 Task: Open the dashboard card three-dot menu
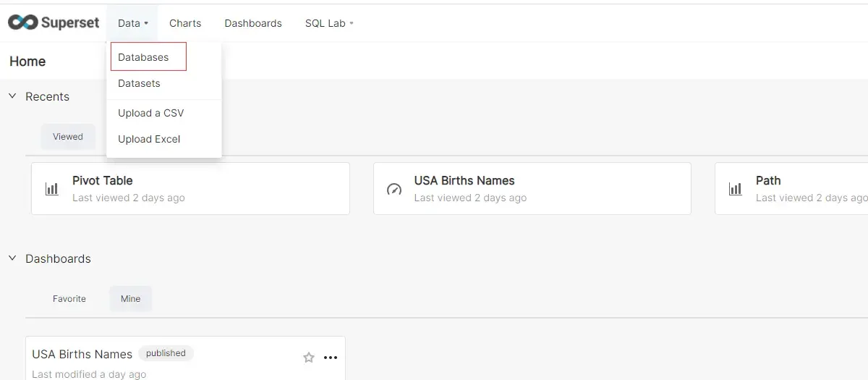click(x=331, y=358)
